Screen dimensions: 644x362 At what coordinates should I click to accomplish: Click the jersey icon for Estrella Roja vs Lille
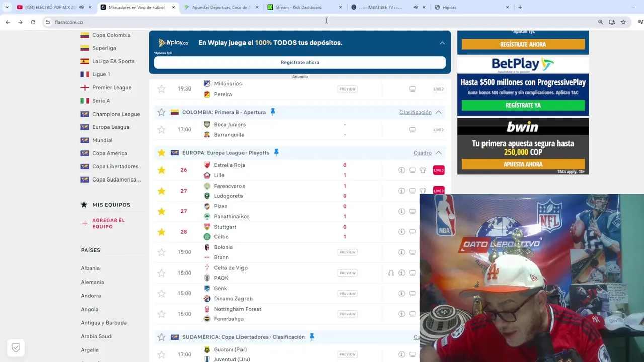pos(423,170)
